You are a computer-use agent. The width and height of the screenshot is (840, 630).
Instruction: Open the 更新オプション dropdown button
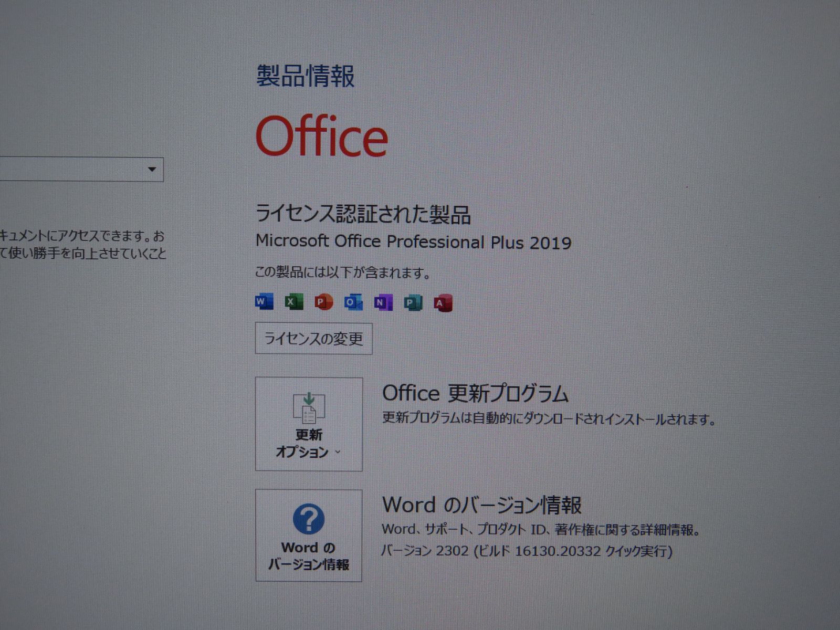click(309, 424)
